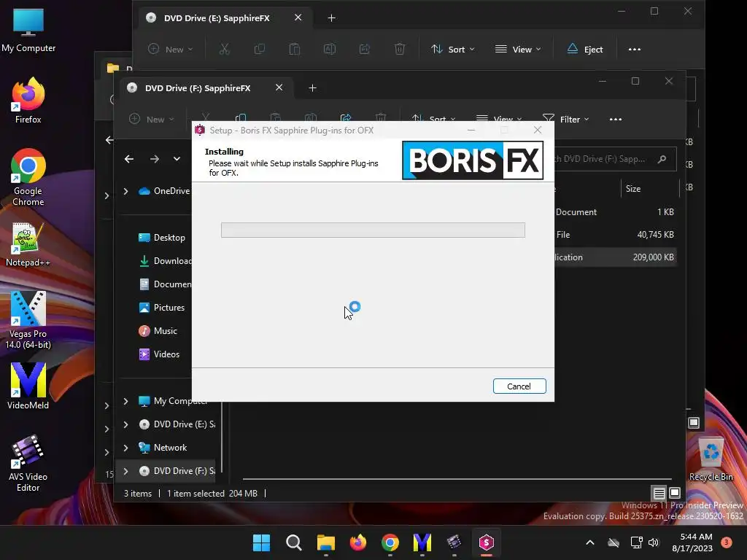Open New dropdown in DVD Drive (F:) window
Screen dimensions: 747x560
pyautogui.click(x=151, y=119)
